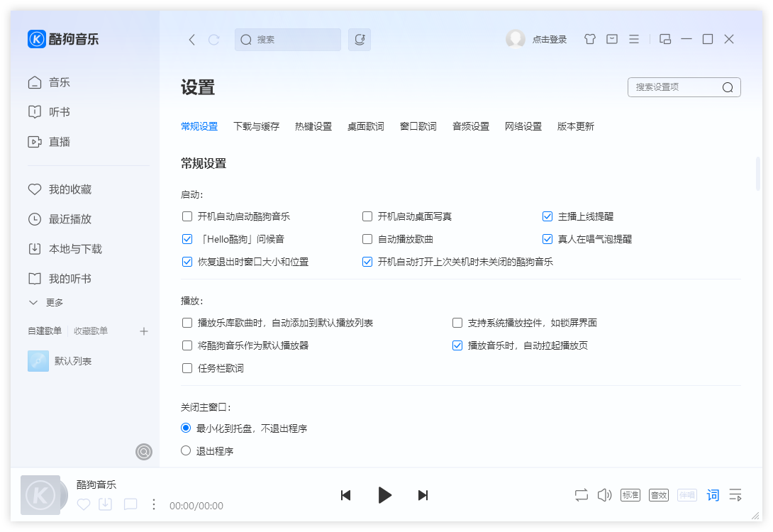Uncheck 主播上线提醒

[x=547, y=216]
